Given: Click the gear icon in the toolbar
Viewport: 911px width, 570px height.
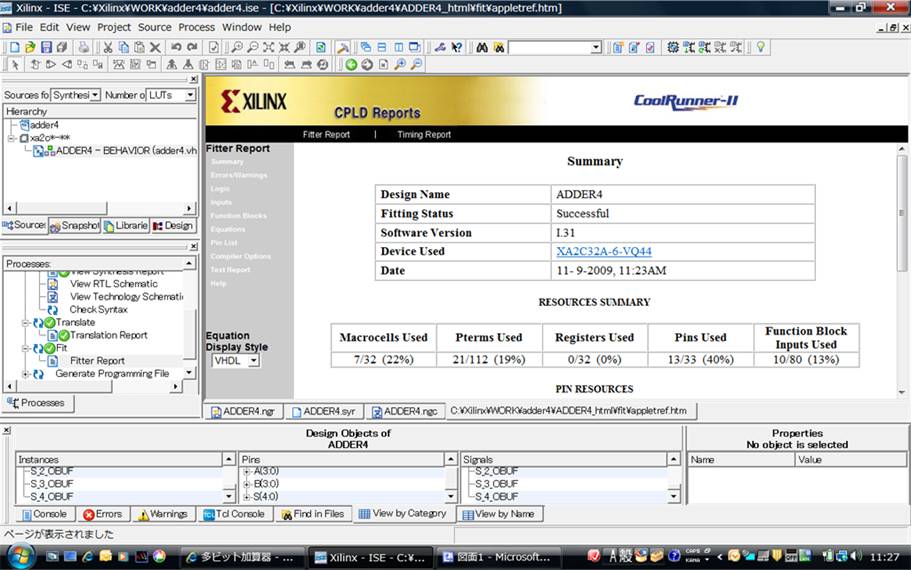Looking at the screenshot, I should pos(673,48).
